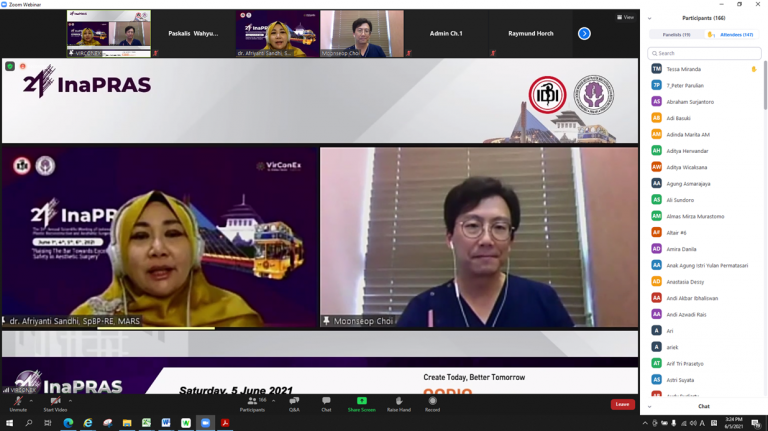
Task: Expand the Chat panel chevron
Action: point(650,406)
